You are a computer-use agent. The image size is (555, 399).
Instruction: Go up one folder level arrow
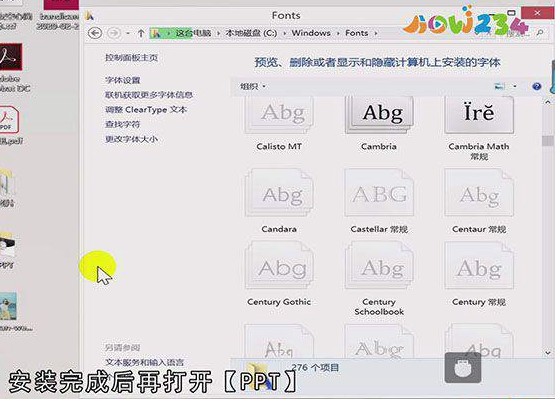[141, 33]
